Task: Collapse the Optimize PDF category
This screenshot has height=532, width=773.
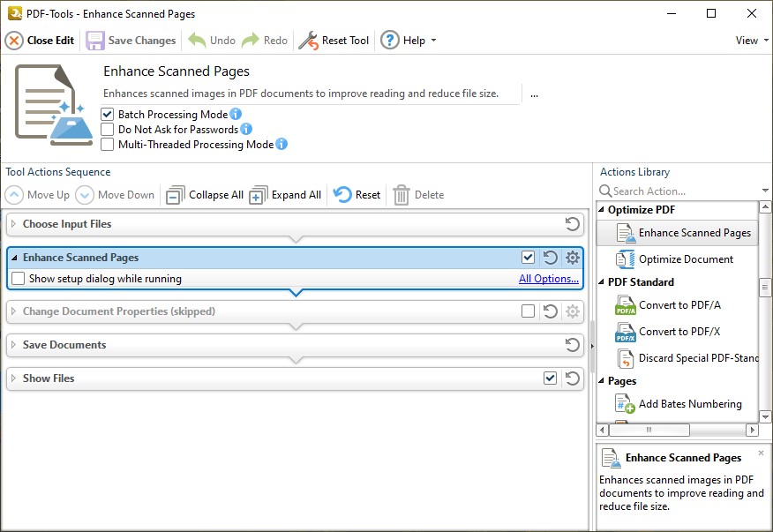Action: click(602, 210)
